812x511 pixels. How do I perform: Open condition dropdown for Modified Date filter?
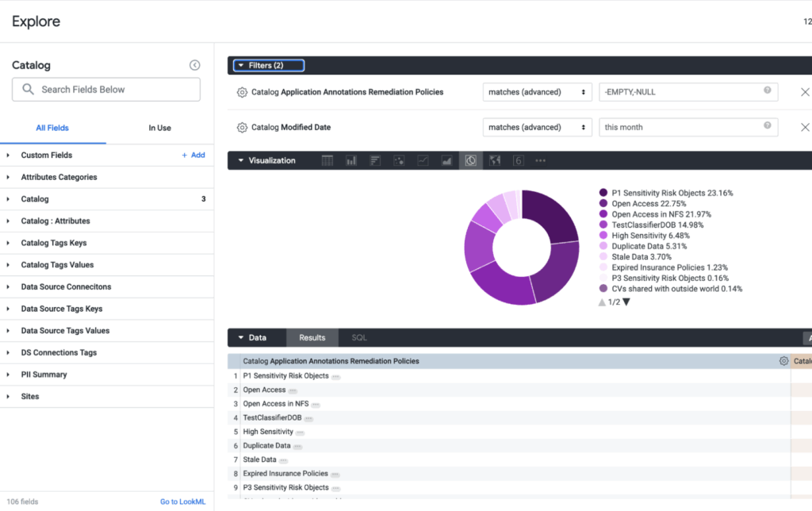click(x=537, y=127)
